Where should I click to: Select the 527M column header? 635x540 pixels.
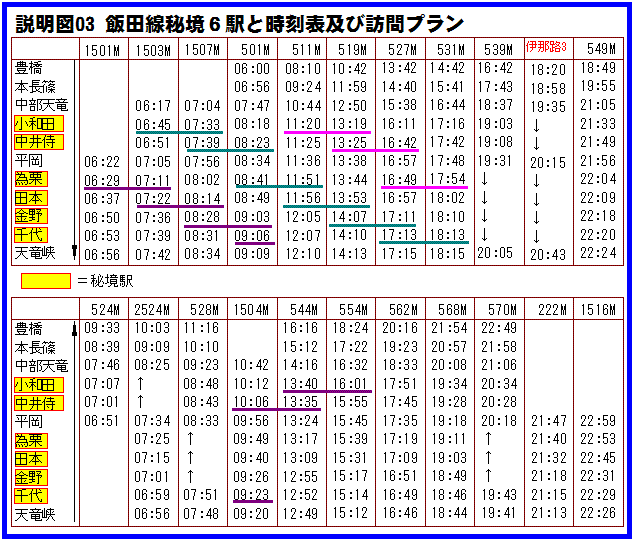pos(403,50)
